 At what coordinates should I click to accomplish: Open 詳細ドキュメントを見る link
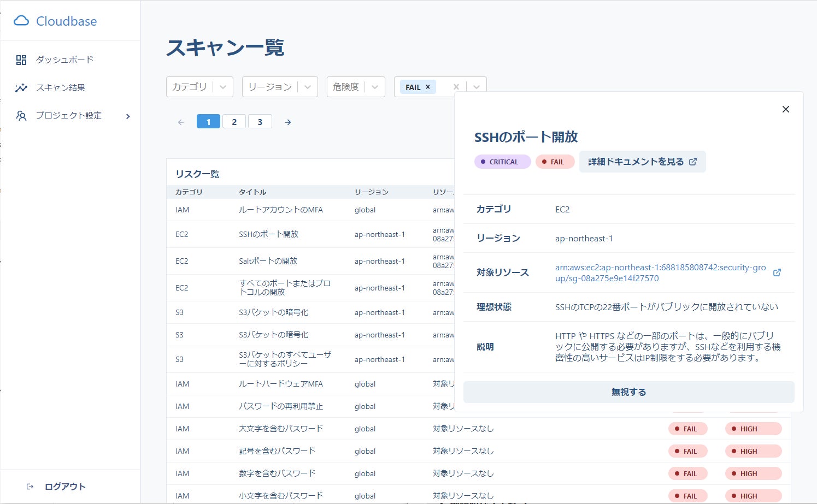point(642,162)
